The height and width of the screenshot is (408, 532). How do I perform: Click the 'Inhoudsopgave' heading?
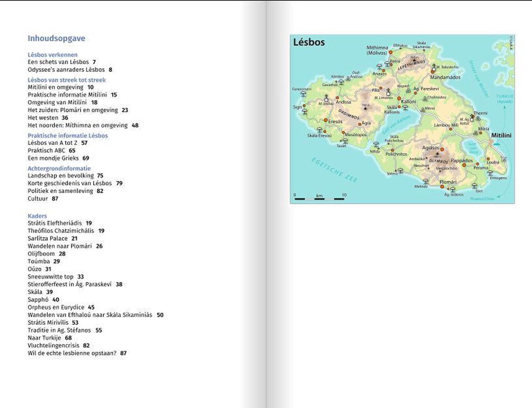pos(56,39)
